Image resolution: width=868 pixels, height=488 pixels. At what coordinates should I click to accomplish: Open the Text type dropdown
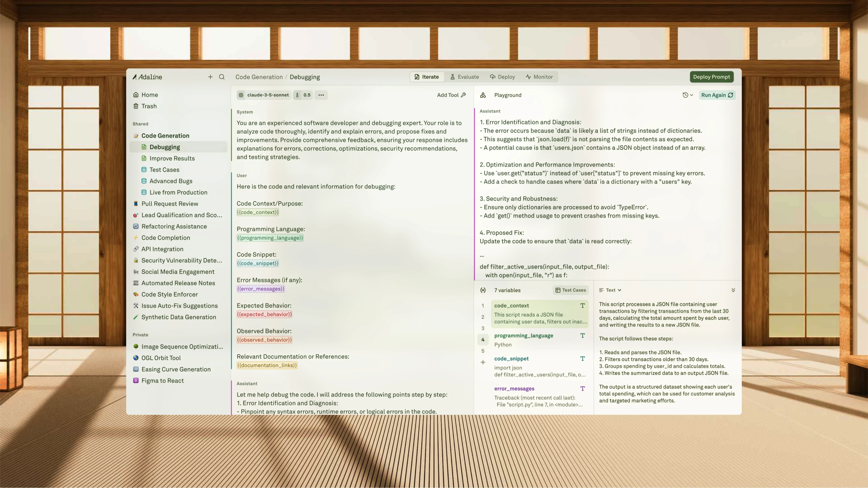[610, 290]
